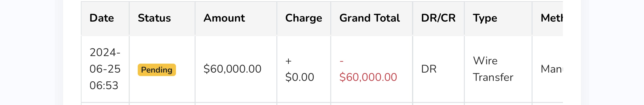The image size is (644, 105).
Task: Click the Status column header
Action: tap(154, 18)
